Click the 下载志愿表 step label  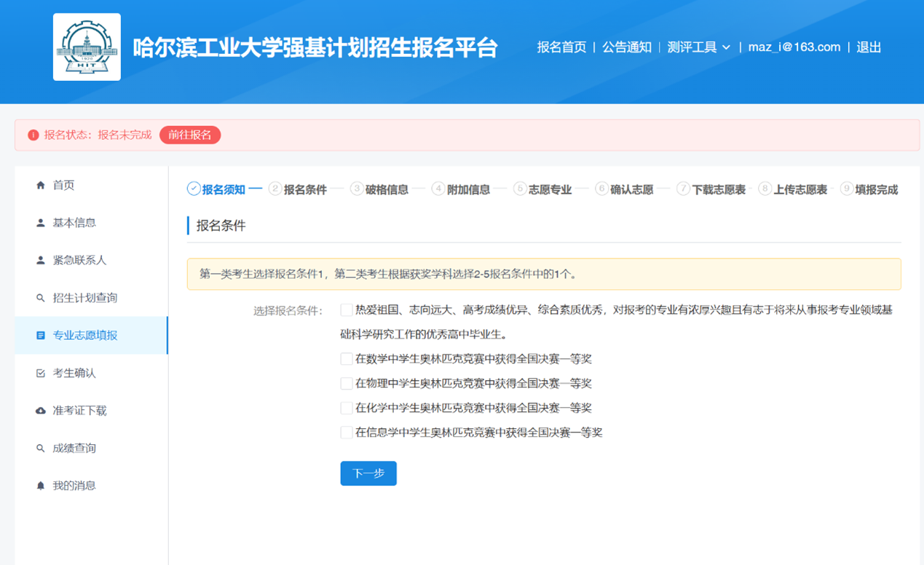(719, 189)
